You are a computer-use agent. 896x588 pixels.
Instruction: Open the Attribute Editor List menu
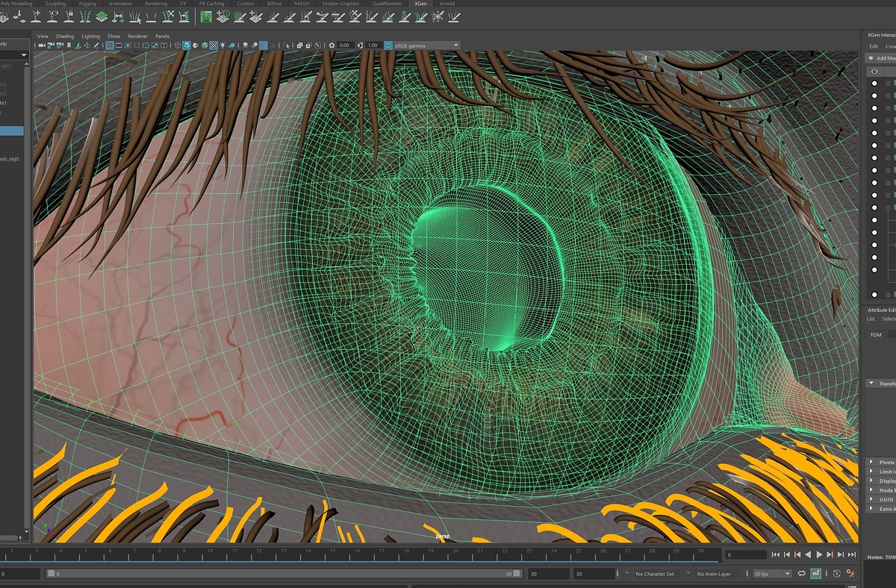point(871,319)
